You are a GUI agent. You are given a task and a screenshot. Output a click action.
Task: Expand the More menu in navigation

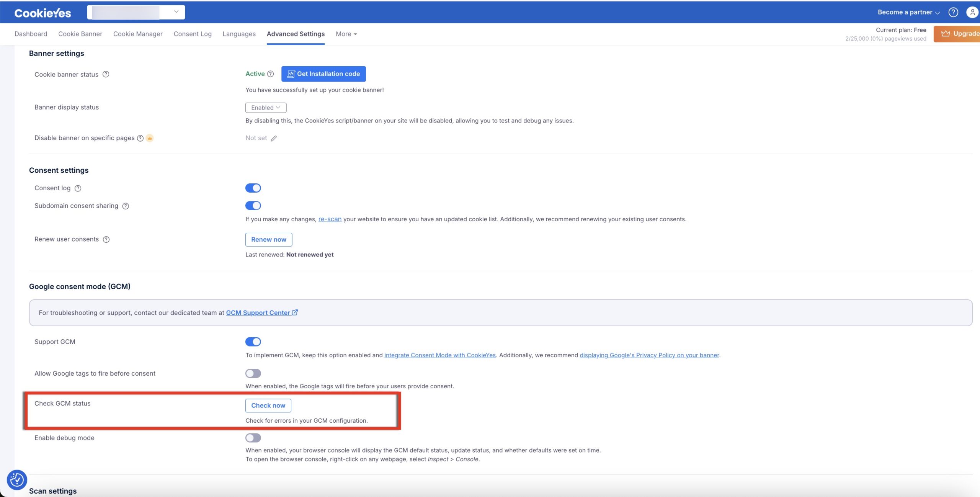click(346, 34)
